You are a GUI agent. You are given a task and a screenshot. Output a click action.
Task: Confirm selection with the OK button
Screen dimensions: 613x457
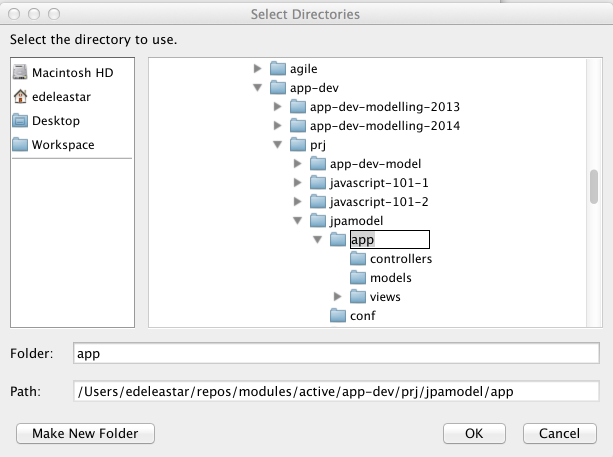coord(474,433)
